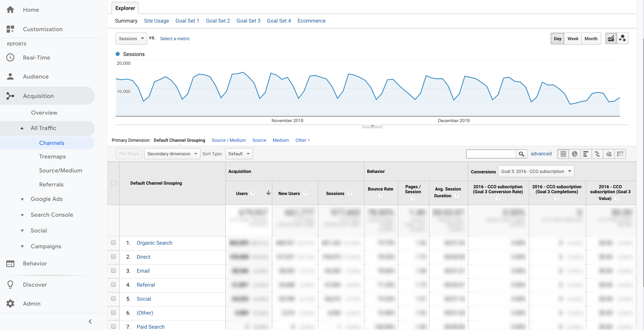This screenshot has width=644, height=330.
Task: Tick the Email row checkbox
Action: (113, 271)
